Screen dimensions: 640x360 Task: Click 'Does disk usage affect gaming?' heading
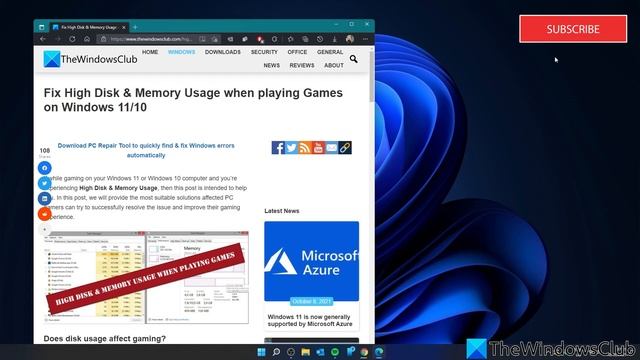coord(104,338)
